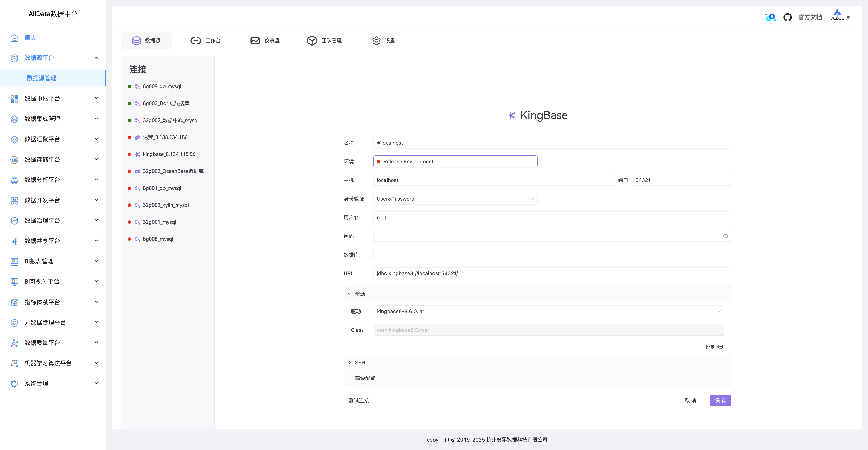Click the 保存 button
The image size is (868, 450).
click(x=720, y=400)
